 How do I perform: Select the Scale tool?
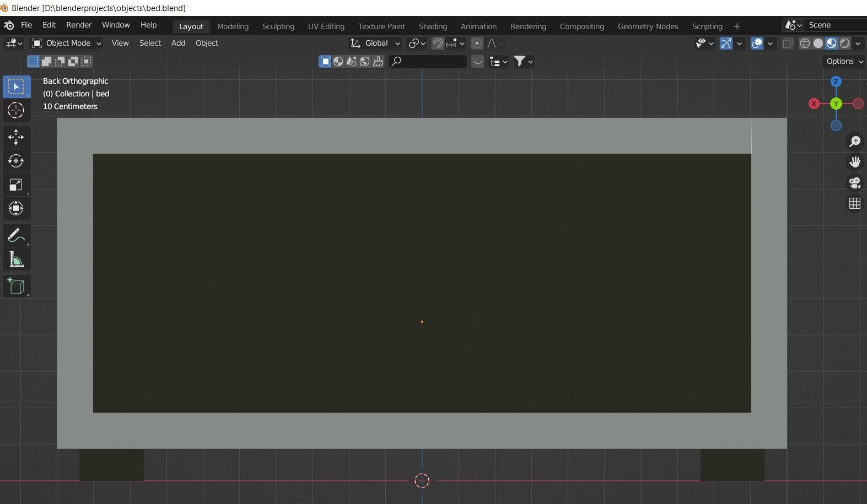pos(16,185)
